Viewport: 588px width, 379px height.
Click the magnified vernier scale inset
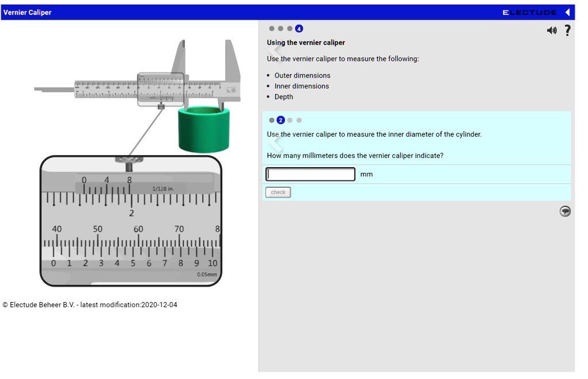pos(132,221)
